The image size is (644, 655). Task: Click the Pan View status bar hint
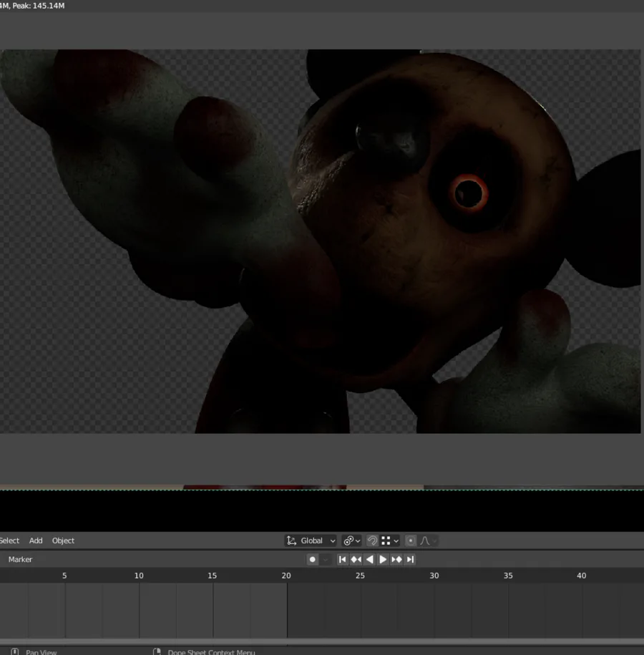pos(41,651)
